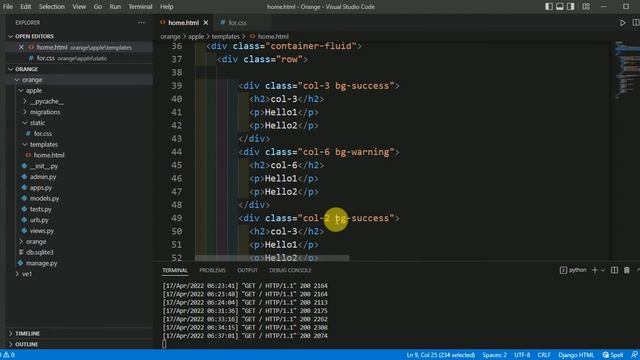Open the Run menu
Viewport: 640px width, 360px height.
pyautogui.click(x=115, y=7)
